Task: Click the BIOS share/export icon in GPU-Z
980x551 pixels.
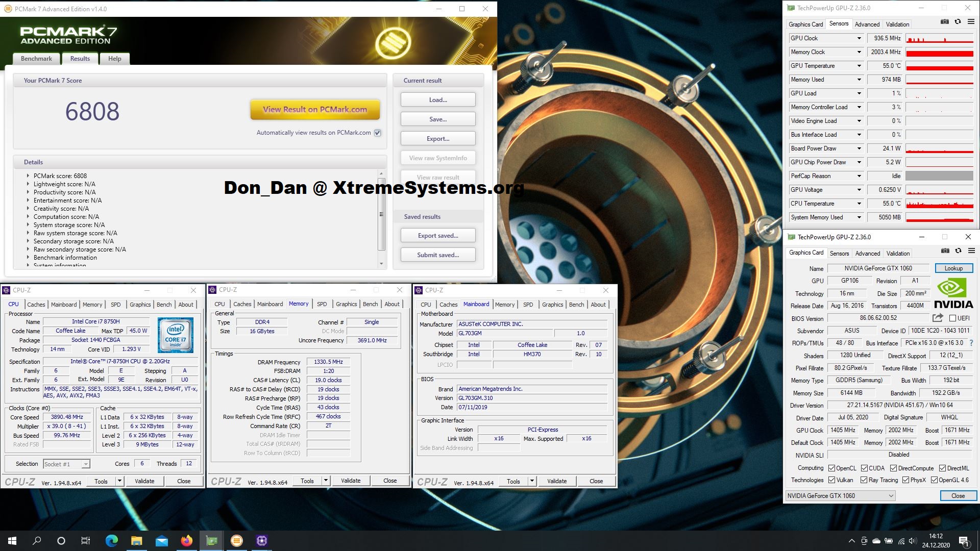Action: click(x=938, y=318)
